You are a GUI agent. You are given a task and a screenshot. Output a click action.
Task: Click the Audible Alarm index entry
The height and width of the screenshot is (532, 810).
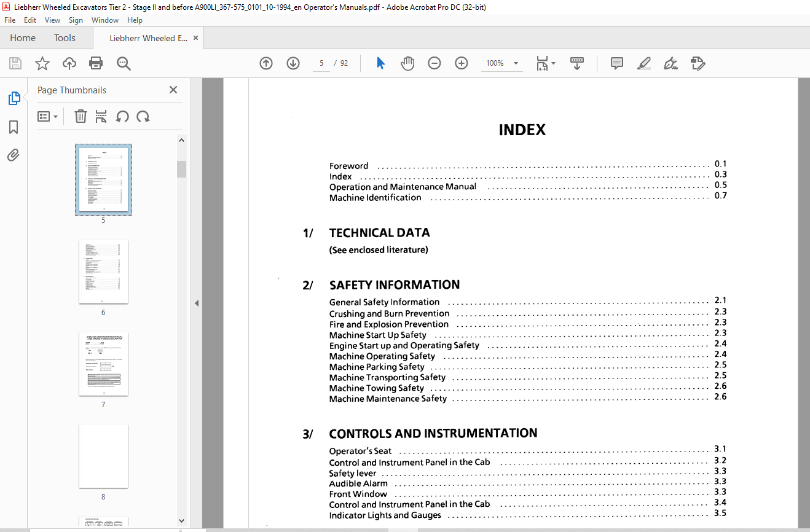pos(528,483)
